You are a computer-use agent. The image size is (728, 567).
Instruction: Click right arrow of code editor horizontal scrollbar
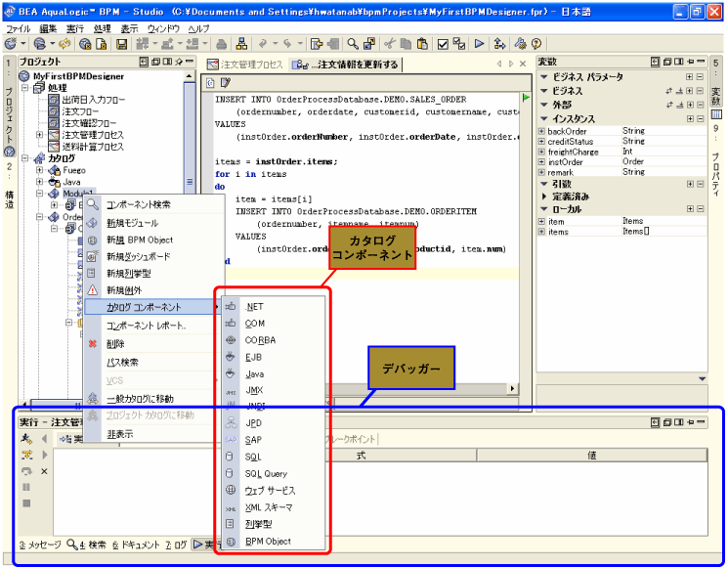tap(513, 388)
